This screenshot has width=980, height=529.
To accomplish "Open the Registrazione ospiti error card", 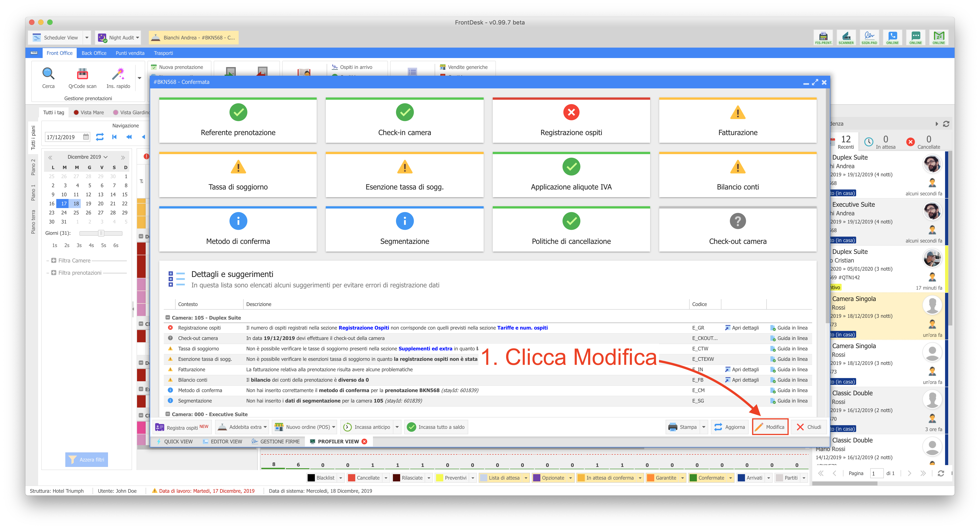I will coord(571,120).
